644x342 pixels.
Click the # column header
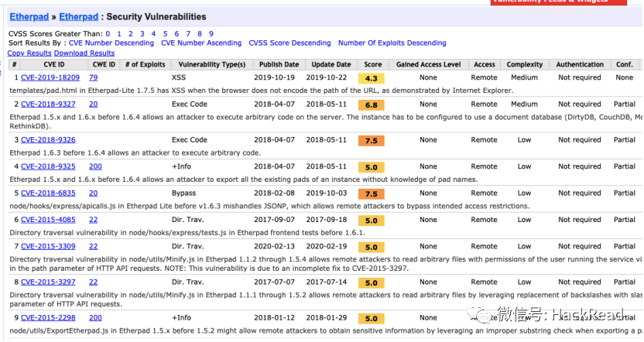click(x=15, y=64)
